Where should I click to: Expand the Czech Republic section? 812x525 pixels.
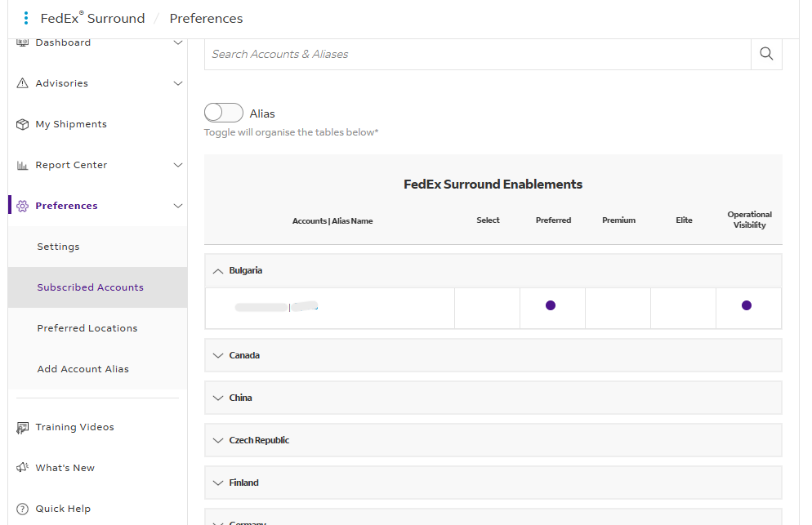click(x=218, y=439)
